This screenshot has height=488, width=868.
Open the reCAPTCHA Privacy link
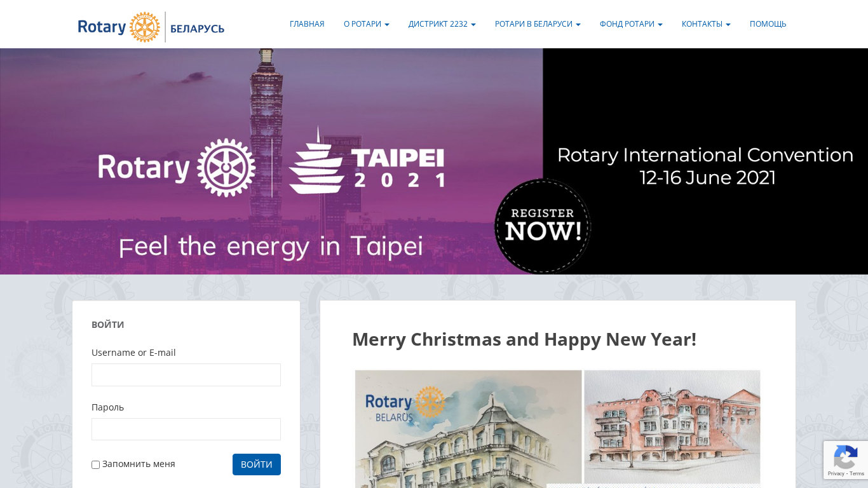click(836, 473)
